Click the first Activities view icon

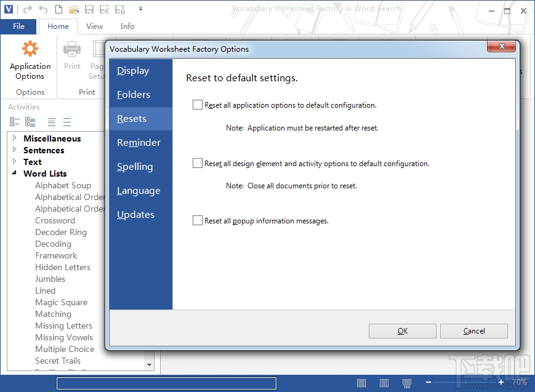[15, 122]
